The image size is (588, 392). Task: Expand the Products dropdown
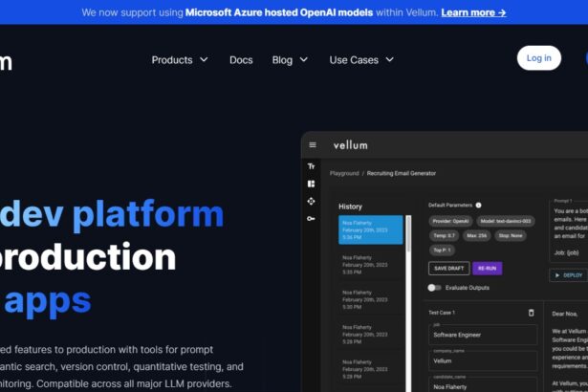click(180, 60)
